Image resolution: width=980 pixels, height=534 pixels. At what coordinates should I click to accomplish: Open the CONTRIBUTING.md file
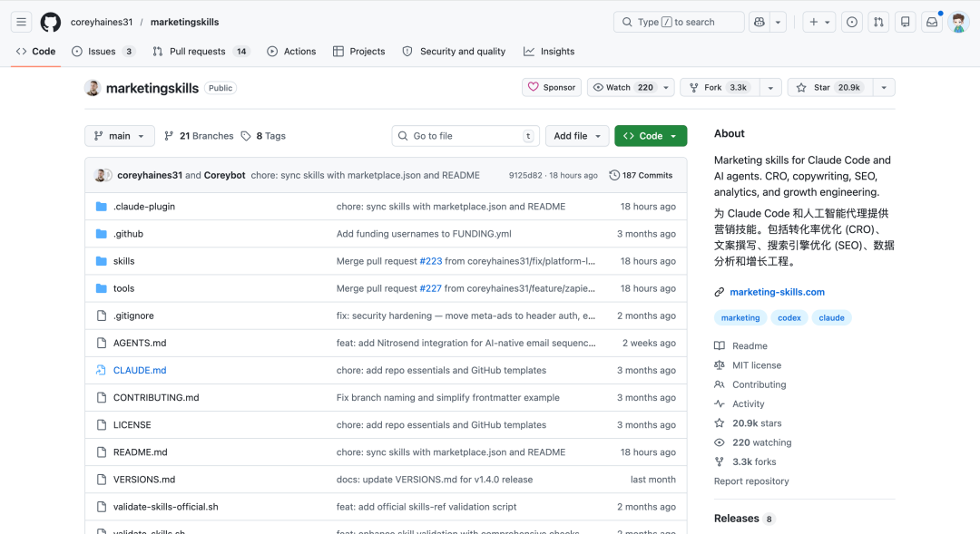[156, 398]
